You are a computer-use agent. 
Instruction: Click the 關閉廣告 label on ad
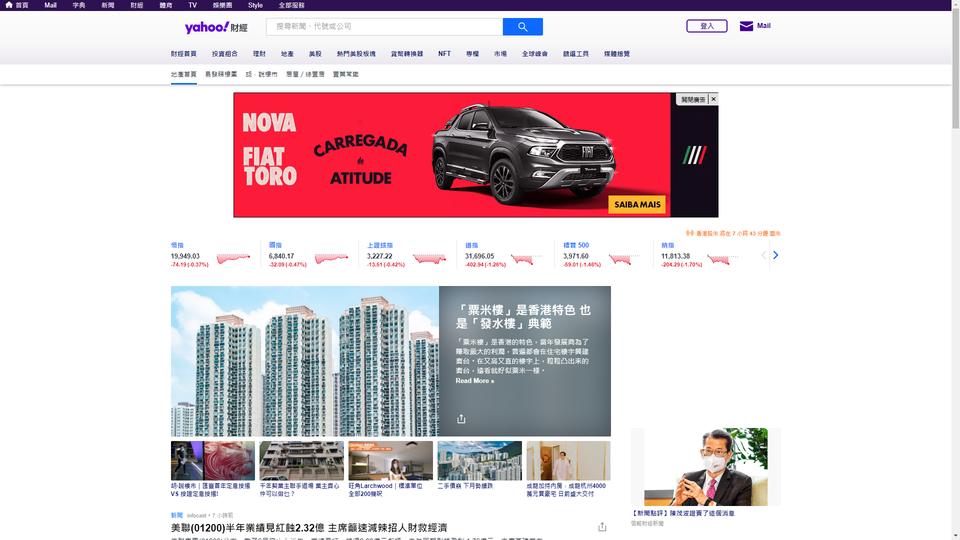click(692, 99)
